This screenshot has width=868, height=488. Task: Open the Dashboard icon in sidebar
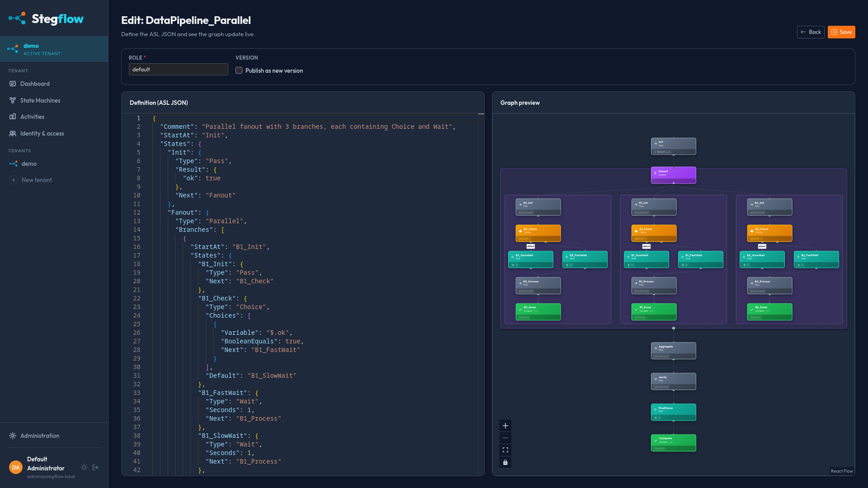click(x=13, y=84)
